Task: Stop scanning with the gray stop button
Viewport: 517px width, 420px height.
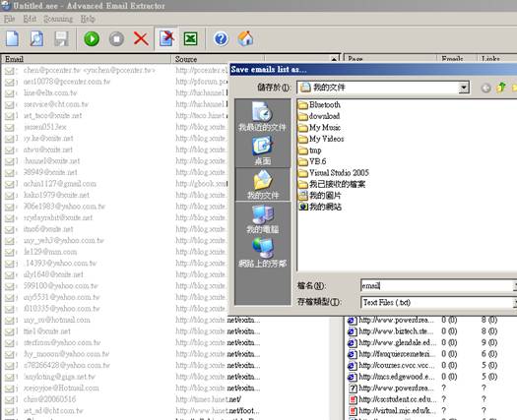Action: tap(116, 39)
